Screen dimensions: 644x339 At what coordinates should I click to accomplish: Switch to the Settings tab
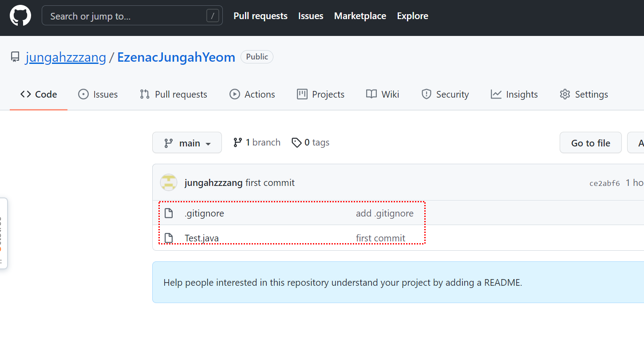[584, 95]
